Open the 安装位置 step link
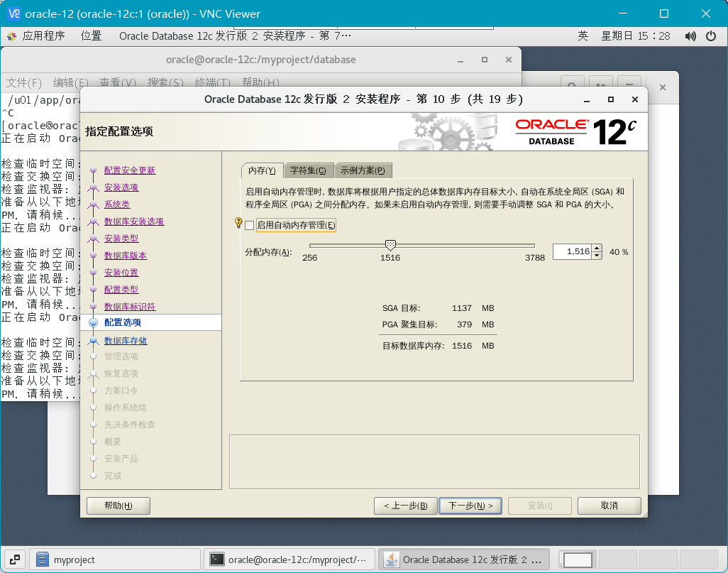The width and height of the screenshot is (728, 573). pos(121,273)
